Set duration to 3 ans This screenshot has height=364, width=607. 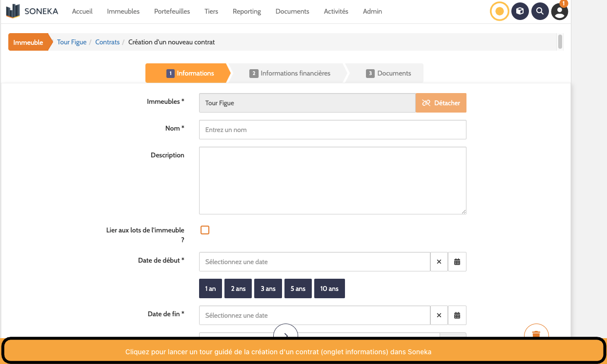coord(268,288)
